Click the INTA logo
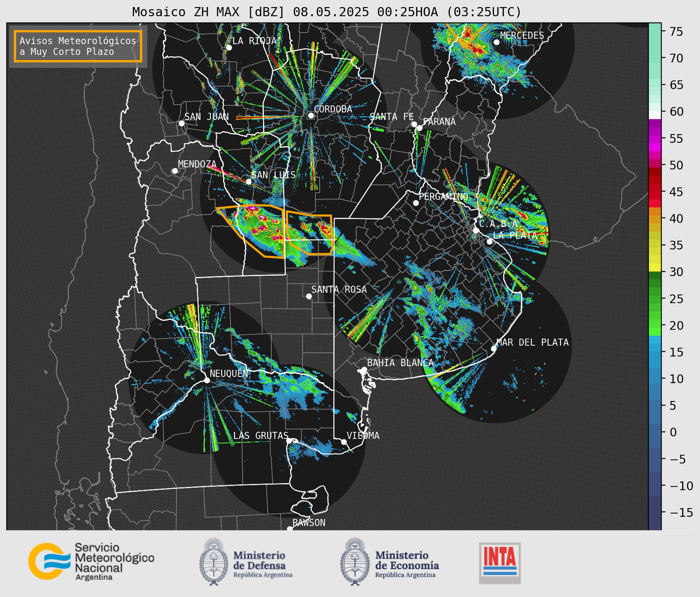The height and width of the screenshot is (597, 700). (500, 563)
